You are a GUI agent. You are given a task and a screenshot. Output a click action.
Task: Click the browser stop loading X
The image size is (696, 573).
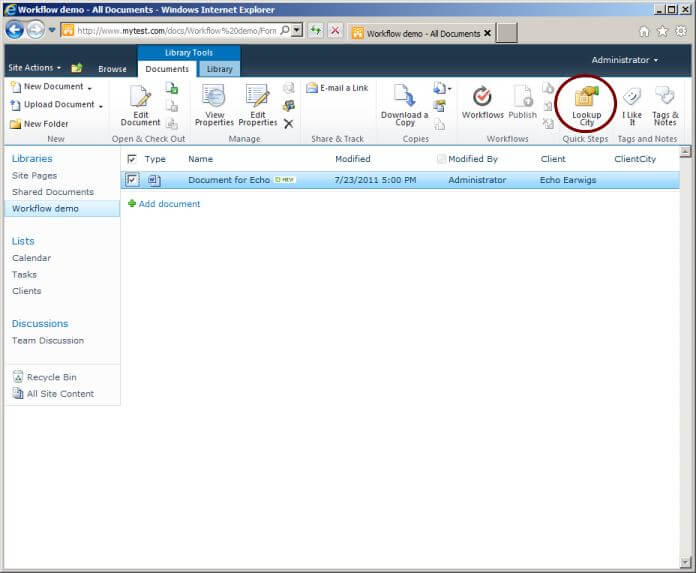(x=335, y=31)
